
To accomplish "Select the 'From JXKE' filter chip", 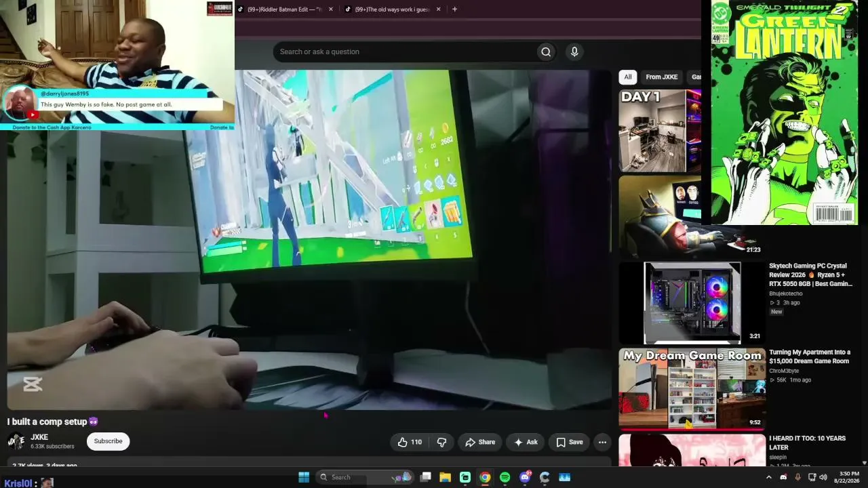I will [x=661, y=77].
